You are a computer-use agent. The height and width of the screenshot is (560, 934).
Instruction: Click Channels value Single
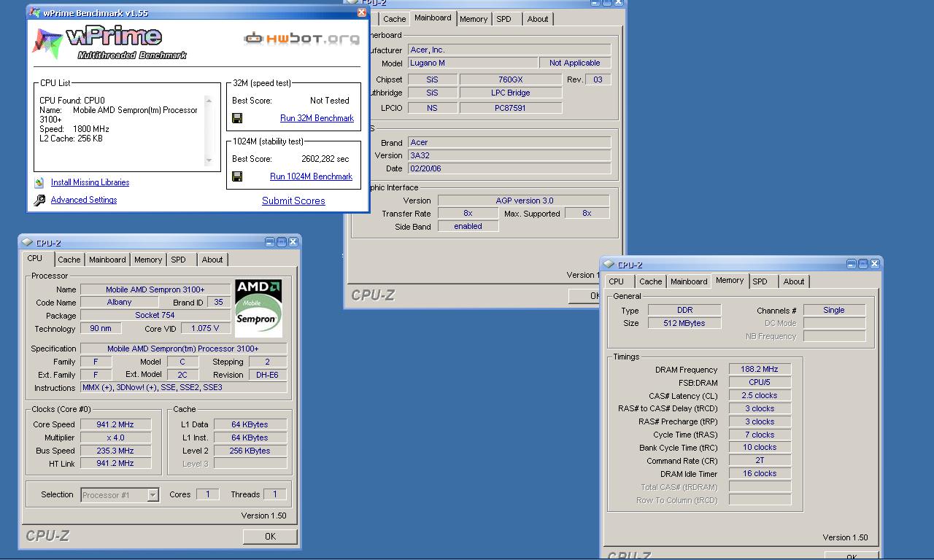(x=834, y=310)
